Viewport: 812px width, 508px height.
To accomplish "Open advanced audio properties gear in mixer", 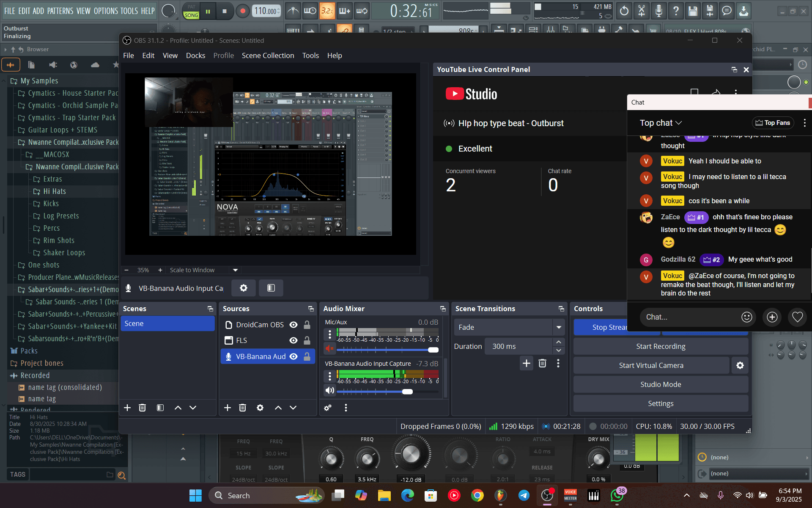I will [328, 408].
